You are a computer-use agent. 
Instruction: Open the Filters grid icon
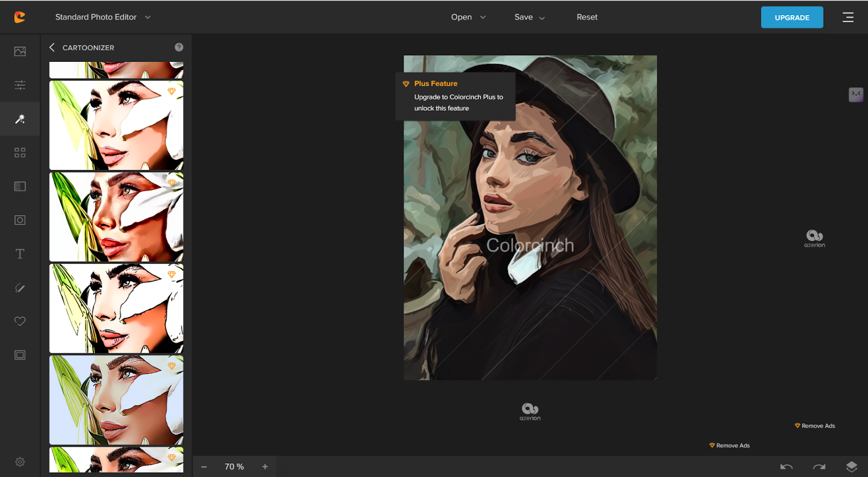pos(20,153)
